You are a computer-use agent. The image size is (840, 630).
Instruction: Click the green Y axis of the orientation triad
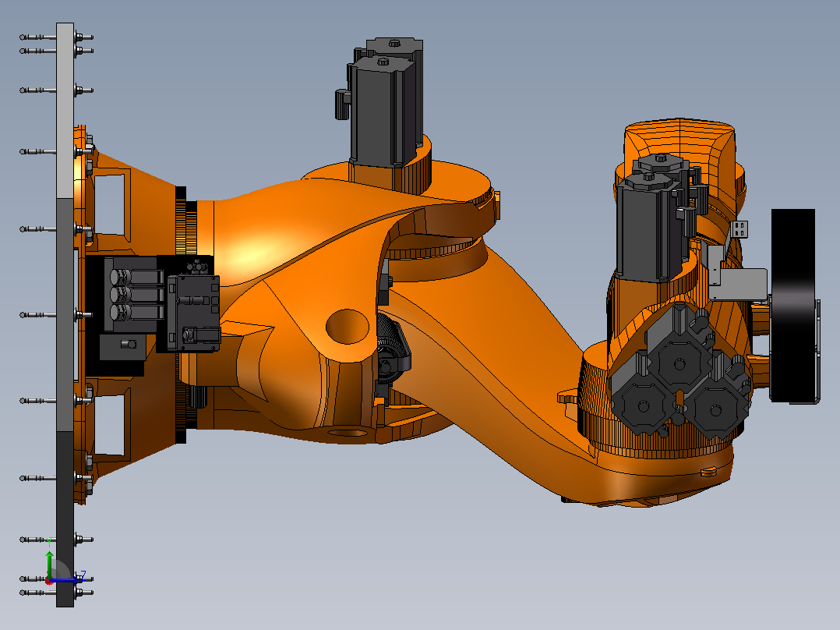click(49, 565)
